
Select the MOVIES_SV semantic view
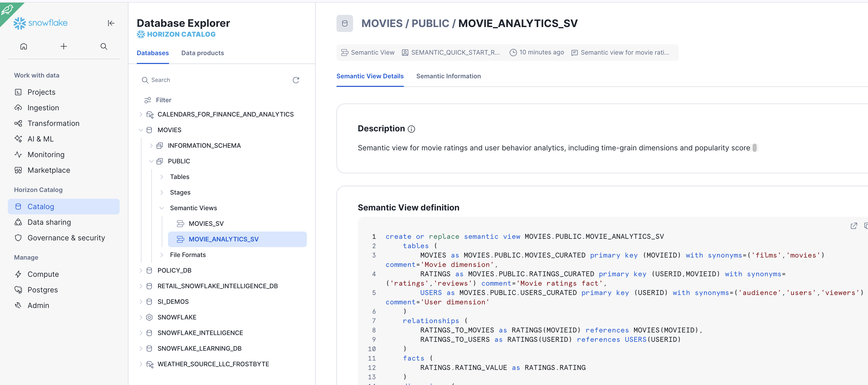tap(206, 223)
